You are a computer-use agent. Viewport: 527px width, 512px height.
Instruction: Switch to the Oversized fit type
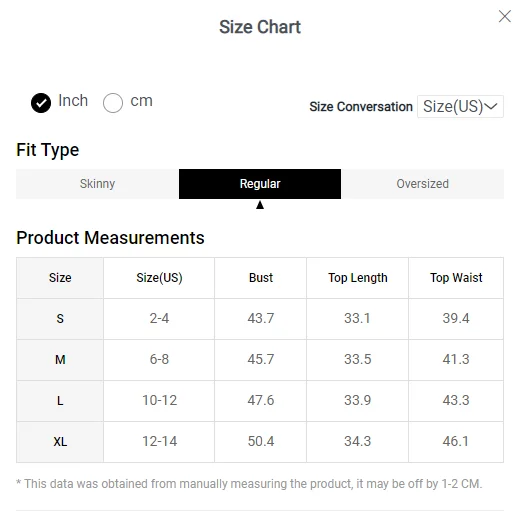pos(422,184)
